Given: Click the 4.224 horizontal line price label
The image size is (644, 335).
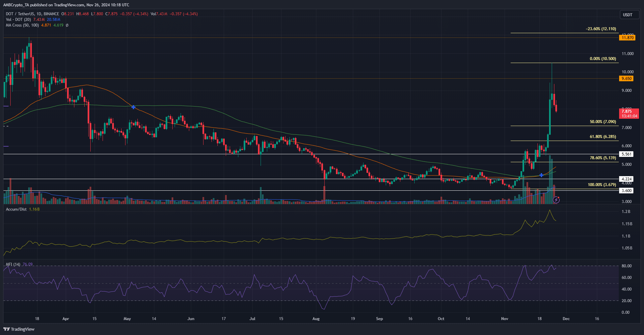Looking at the screenshot, I should 626,179.
